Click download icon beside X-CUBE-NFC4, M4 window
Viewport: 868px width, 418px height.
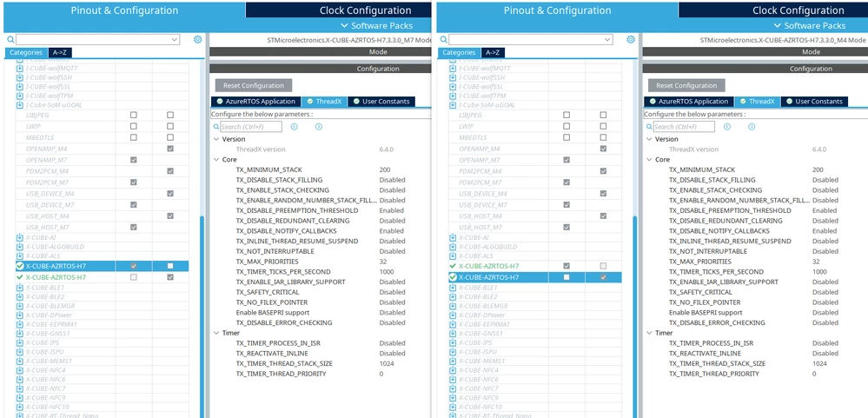tap(453, 370)
